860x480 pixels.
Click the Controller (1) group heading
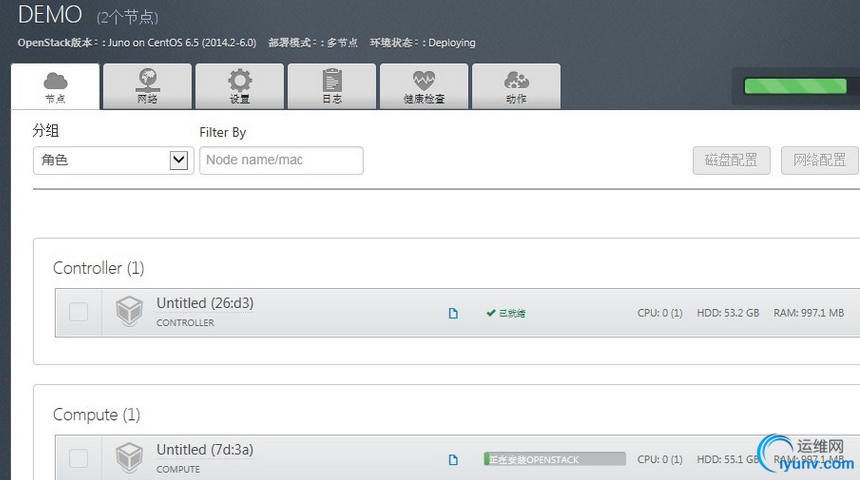tap(99, 268)
